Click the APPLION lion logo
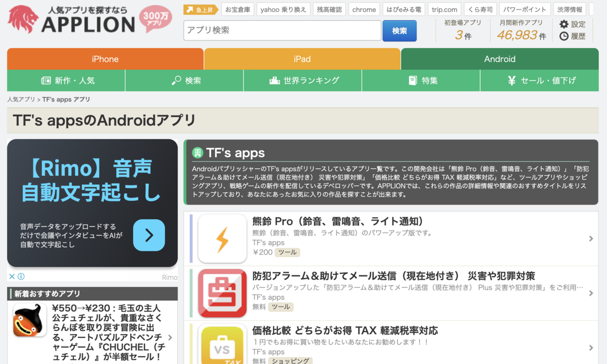 (x=23, y=20)
